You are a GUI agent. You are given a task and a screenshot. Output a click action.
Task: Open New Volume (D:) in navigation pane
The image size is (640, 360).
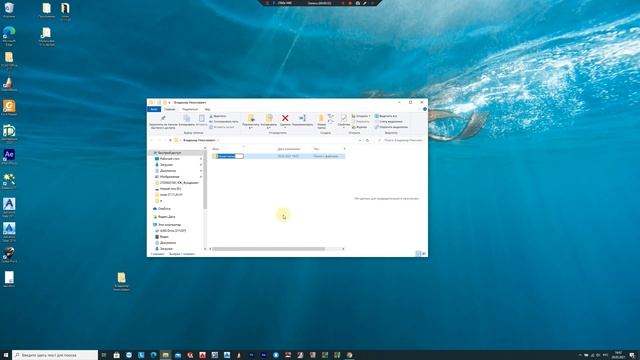[171, 189]
